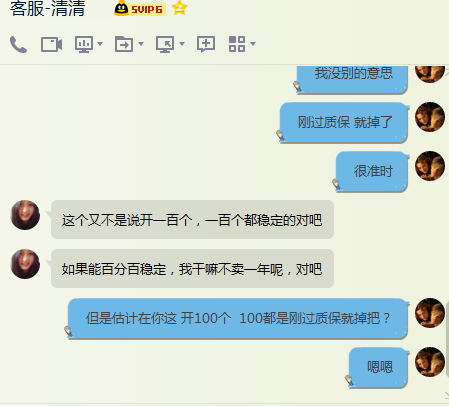Open the remote desktop control icon
The image size is (449, 406).
coord(165,44)
